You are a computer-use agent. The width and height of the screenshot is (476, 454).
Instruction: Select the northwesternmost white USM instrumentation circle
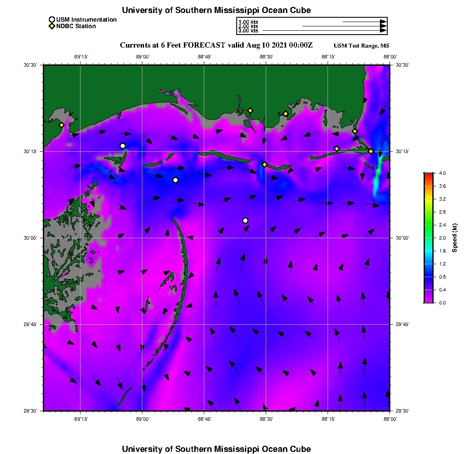[x=123, y=146]
